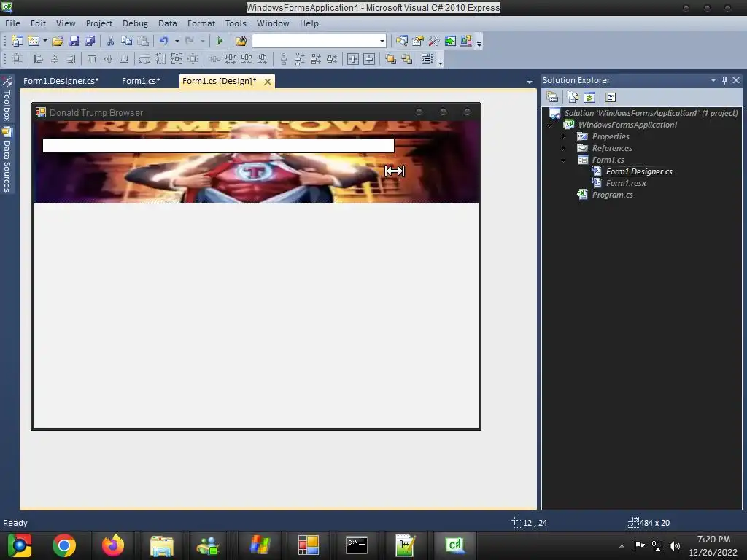Open the Properties Window toolbar icon
The height and width of the screenshot is (560, 747).
click(418, 41)
